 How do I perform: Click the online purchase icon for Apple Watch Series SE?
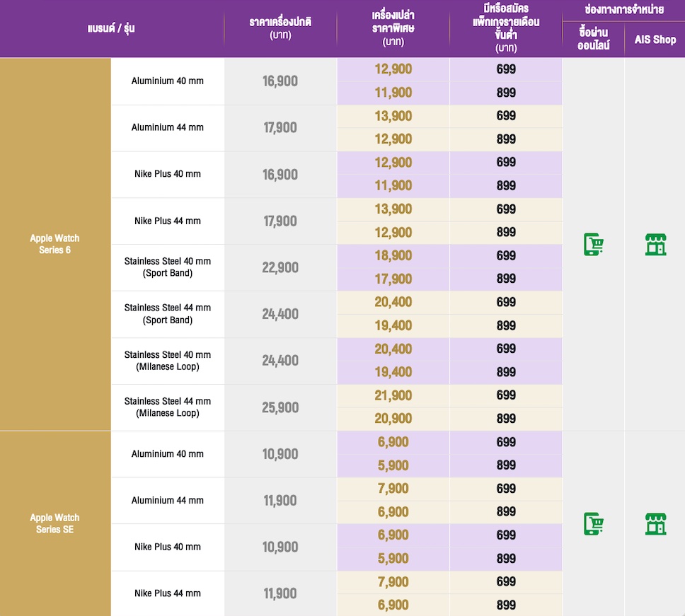point(593,523)
